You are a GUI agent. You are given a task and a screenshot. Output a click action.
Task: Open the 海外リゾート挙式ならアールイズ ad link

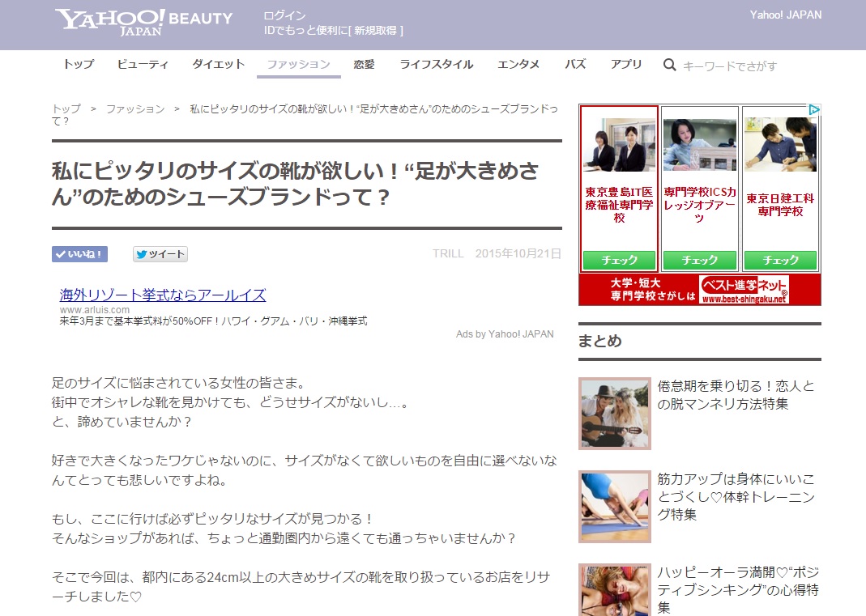pos(163,295)
